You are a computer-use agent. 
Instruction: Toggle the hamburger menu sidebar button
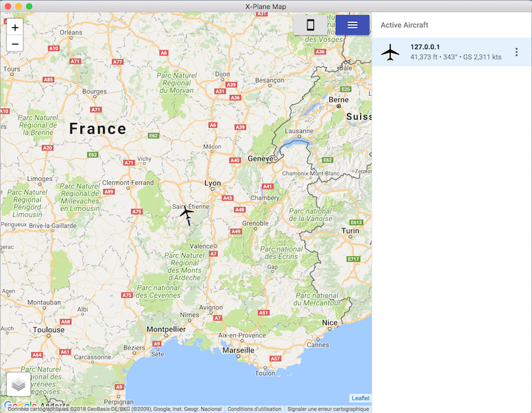point(352,25)
